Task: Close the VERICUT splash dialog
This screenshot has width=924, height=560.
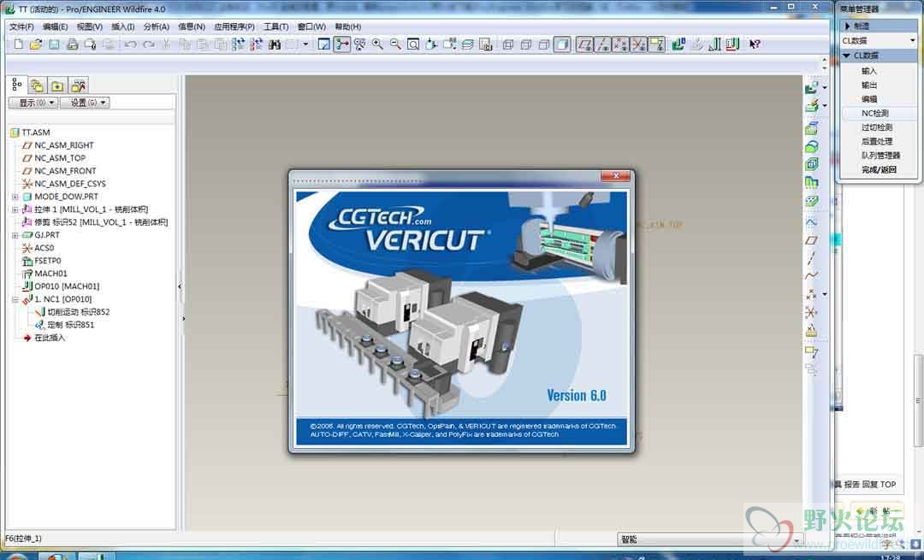Action: click(616, 175)
